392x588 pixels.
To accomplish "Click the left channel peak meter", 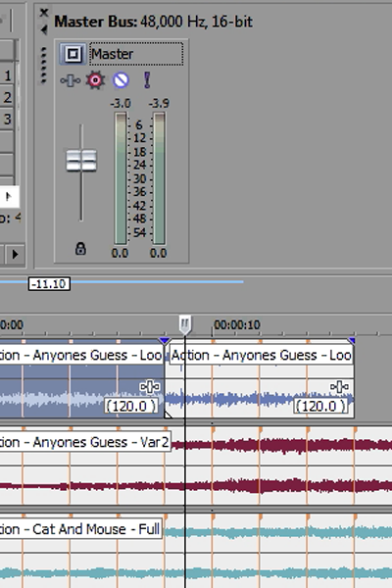I will coord(121,178).
